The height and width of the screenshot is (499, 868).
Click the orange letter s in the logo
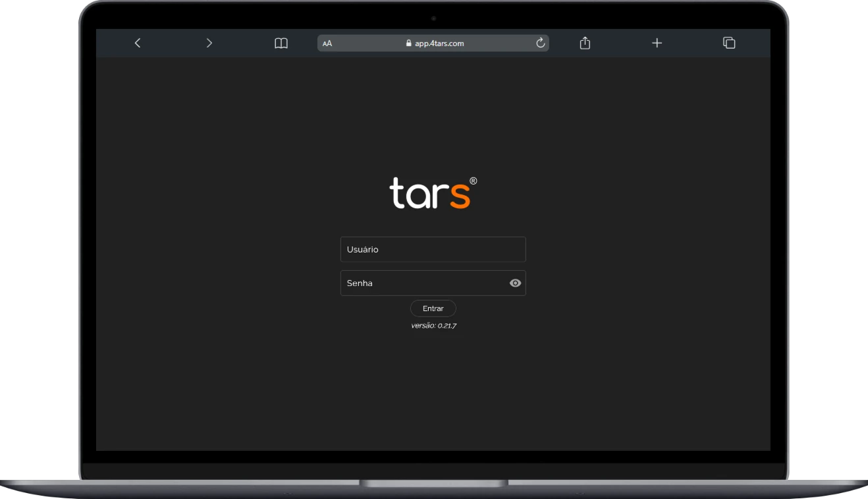point(460,196)
